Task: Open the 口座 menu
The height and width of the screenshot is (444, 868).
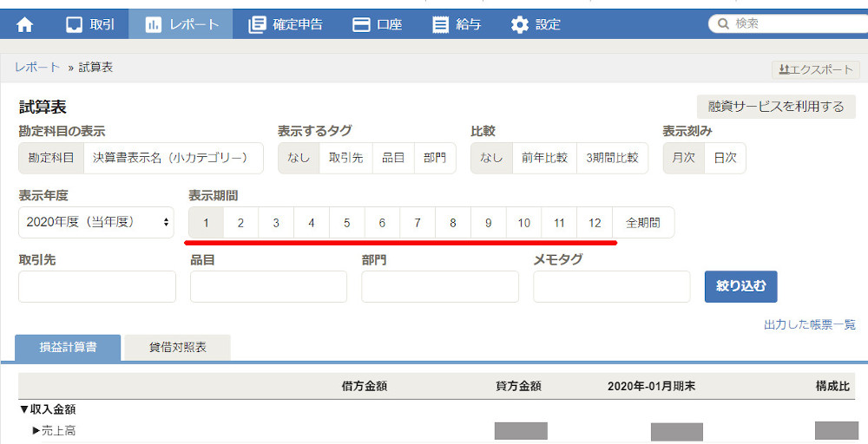Action: (x=377, y=24)
